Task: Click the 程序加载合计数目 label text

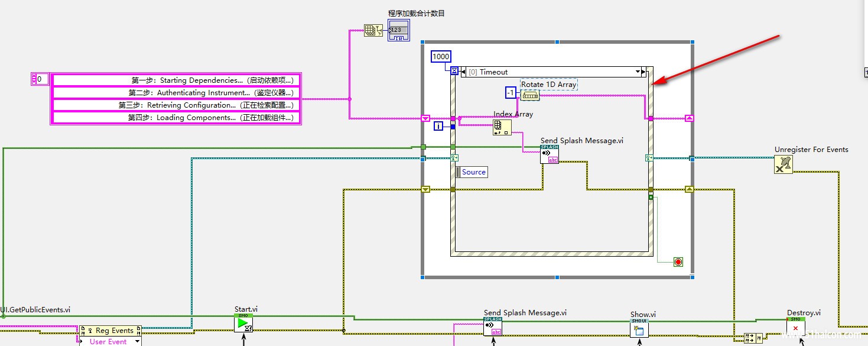Action: coord(417,13)
